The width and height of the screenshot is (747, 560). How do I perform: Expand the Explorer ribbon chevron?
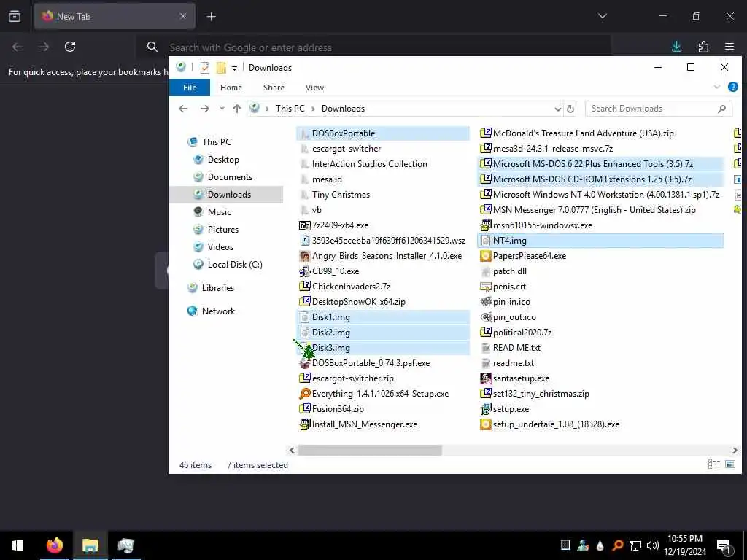(717, 87)
